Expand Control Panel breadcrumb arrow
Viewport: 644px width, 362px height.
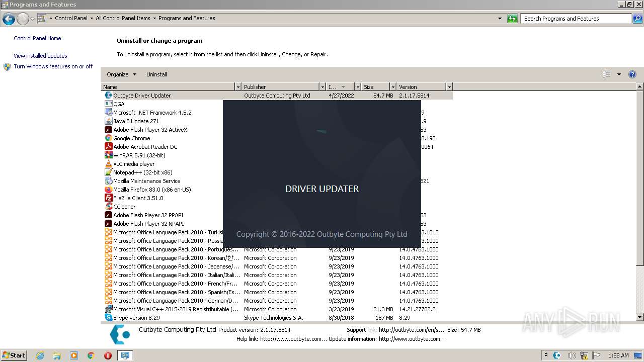[92, 18]
